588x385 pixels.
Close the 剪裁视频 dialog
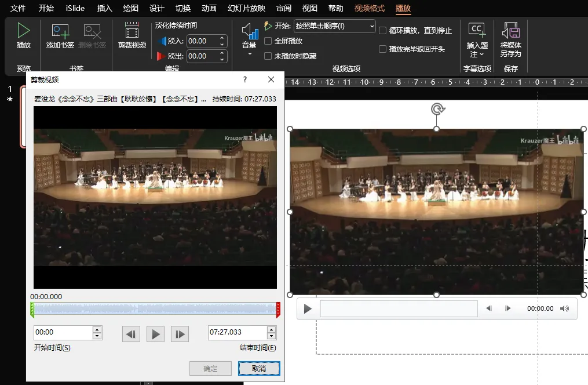point(271,79)
